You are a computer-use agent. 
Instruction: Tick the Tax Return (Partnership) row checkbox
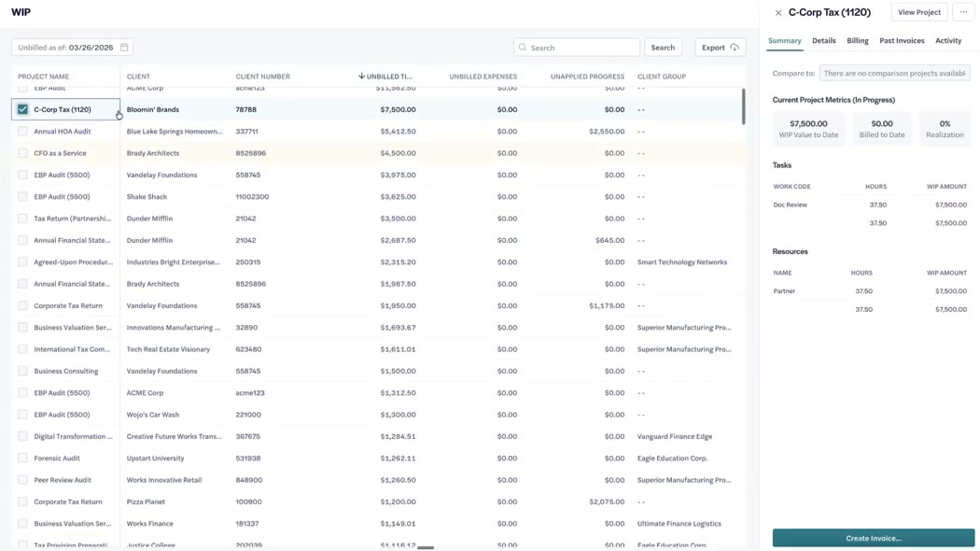click(22, 219)
